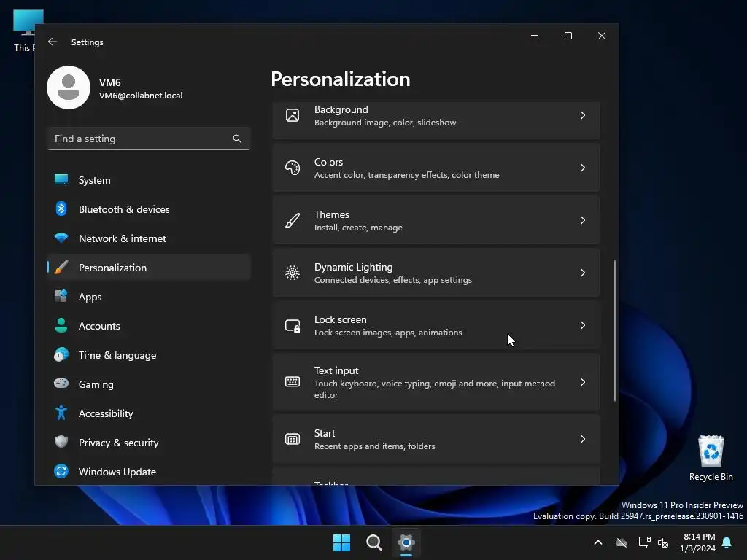The image size is (747, 560).
Task: Select the Recycle Bin desktop icon
Action: point(711,458)
